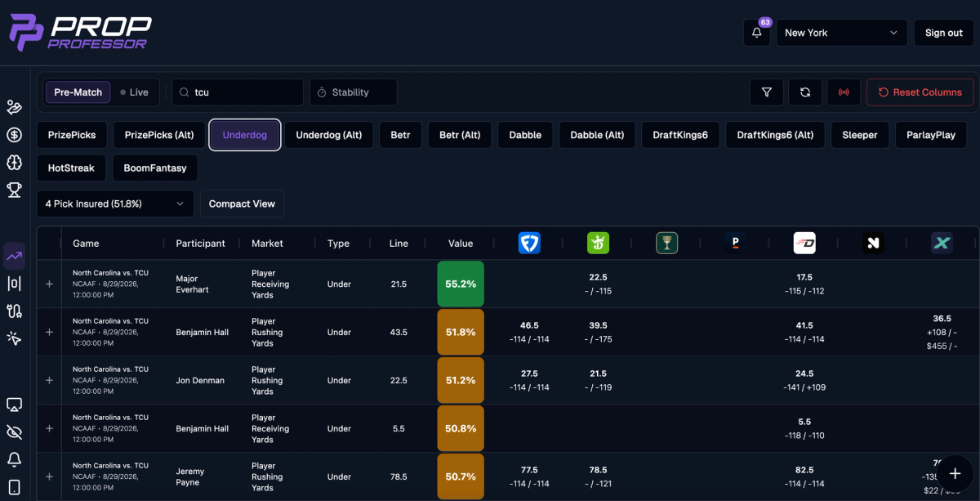Open the trophy sidebar icon
980x501 pixels.
click(14, 190)
